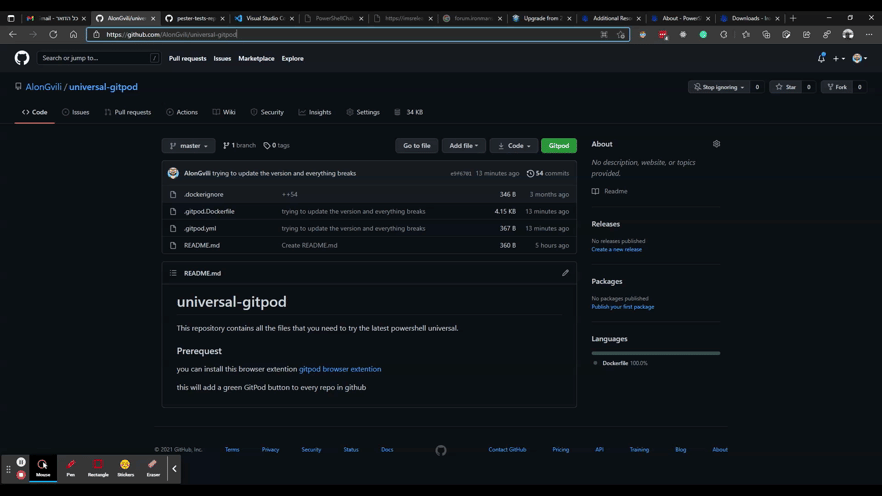
Task: Fork the repository
Action: coord(837,87)
